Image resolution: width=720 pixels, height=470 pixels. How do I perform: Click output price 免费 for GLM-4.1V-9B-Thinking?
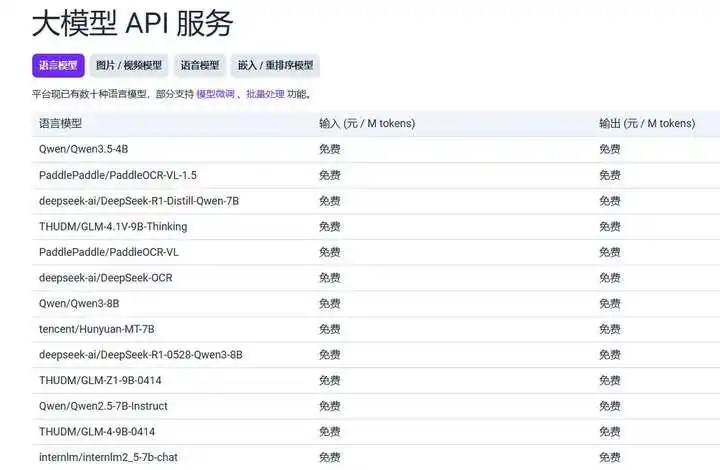coord(610,226)
